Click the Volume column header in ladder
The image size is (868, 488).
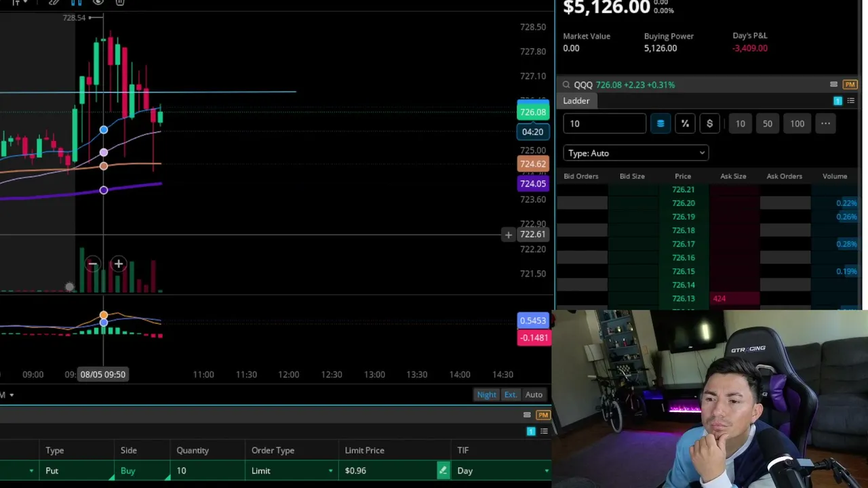click(835, 176)
